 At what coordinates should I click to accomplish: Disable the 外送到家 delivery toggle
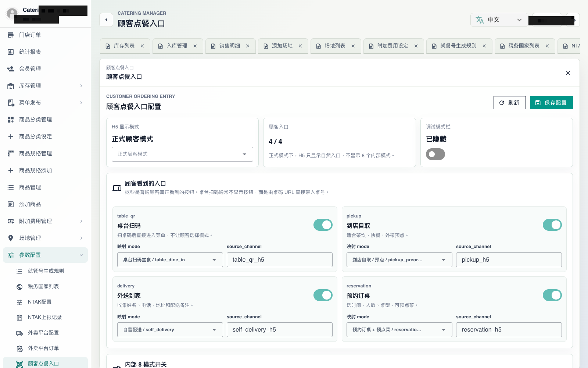(323, 295)
